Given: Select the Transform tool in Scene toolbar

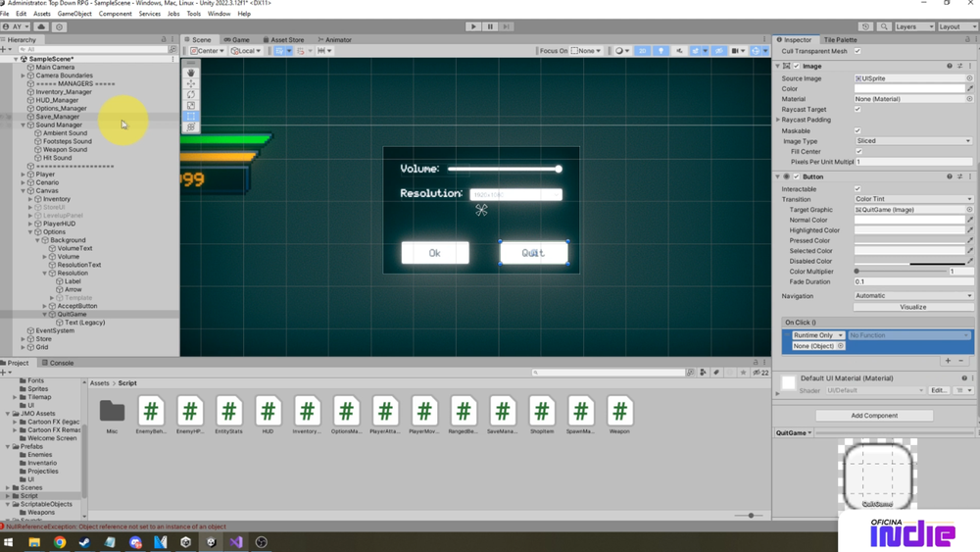Looking at the screenshot, I should click(191, 126).
